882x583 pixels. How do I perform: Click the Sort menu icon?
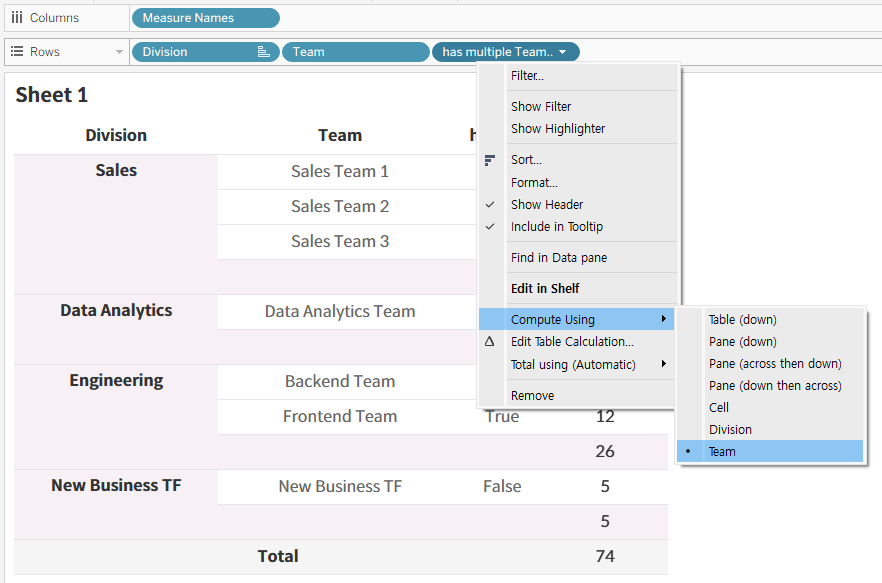490,160
